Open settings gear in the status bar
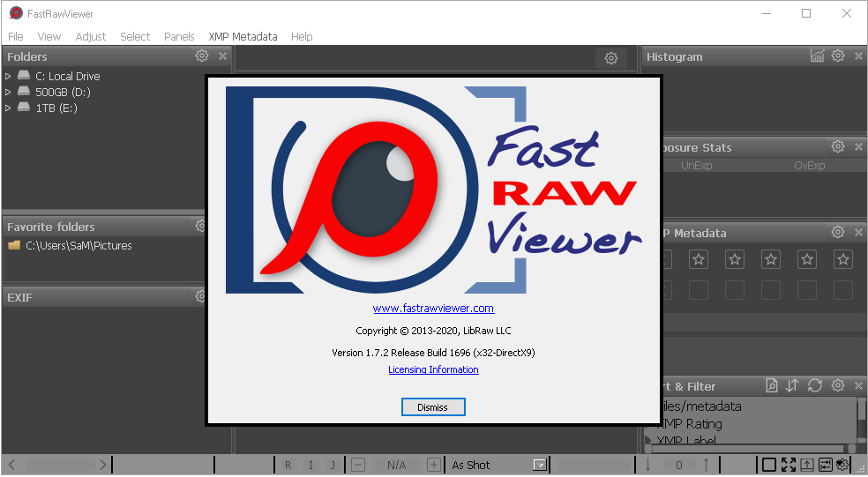Viewport: 868px width, 477px height. coord(842,465)
